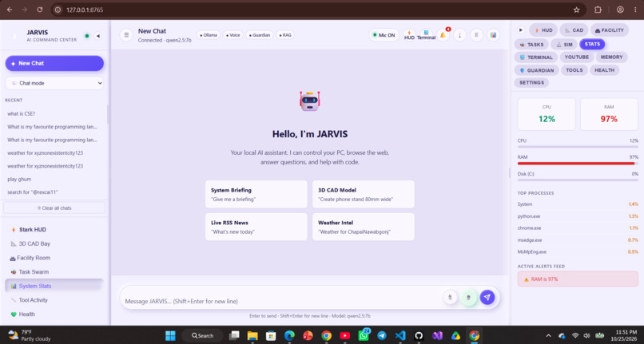Start a conversation with the New Chat button
The width and height of the screenshot is (644, 344).
click(54, 63)
